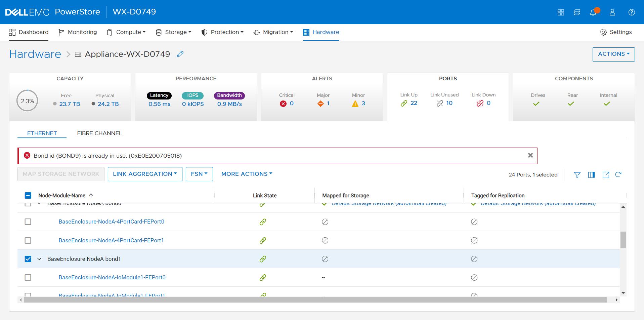Open the Link Aggregation dropdown

point(145,174)
